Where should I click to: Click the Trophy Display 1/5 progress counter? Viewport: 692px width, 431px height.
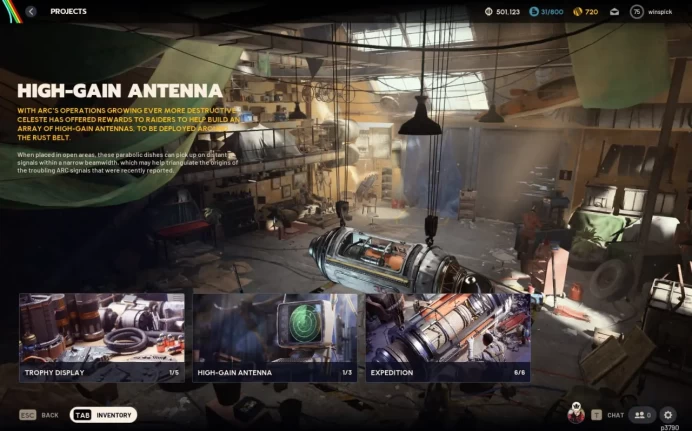174,373
